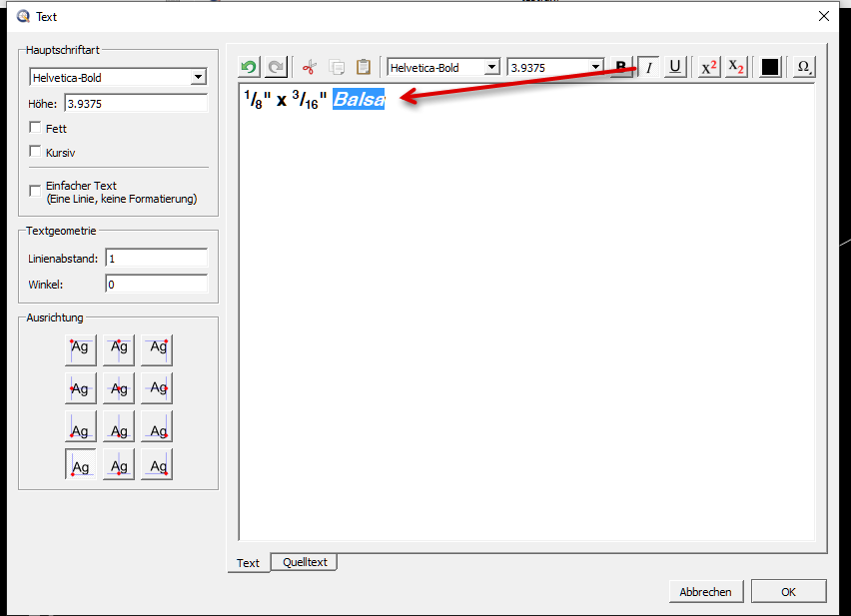Image resolution: width=851 pixels, height=616 pixels.
Task: Open toolbar font family dropdown
Action: click(490, 68)
